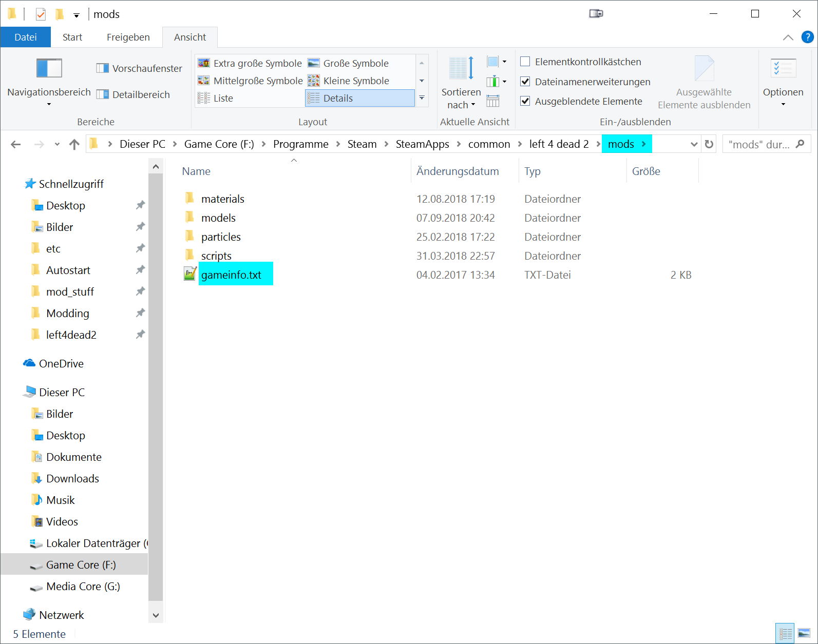Image resolution: width=818 pixels, height=644 pixels.
Task: Enable Elementkontrollkästchen checkbox
Action: pos(525,62)
